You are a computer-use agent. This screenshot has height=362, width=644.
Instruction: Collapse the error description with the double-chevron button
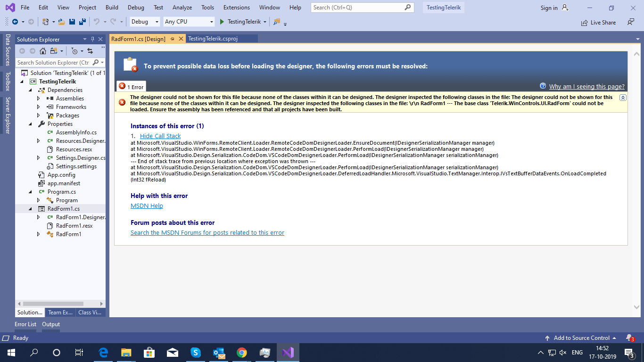point(623,98)
